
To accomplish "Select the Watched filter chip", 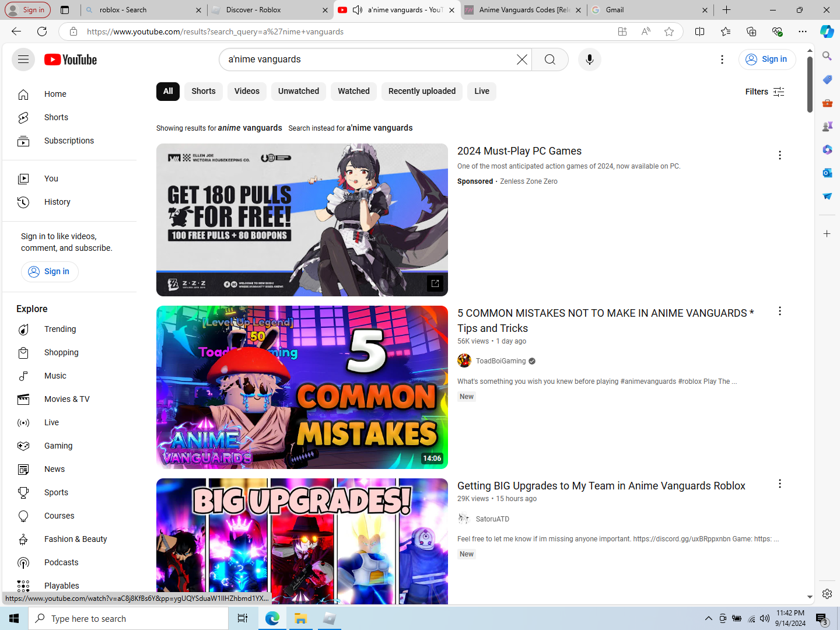I will (353, 91).
